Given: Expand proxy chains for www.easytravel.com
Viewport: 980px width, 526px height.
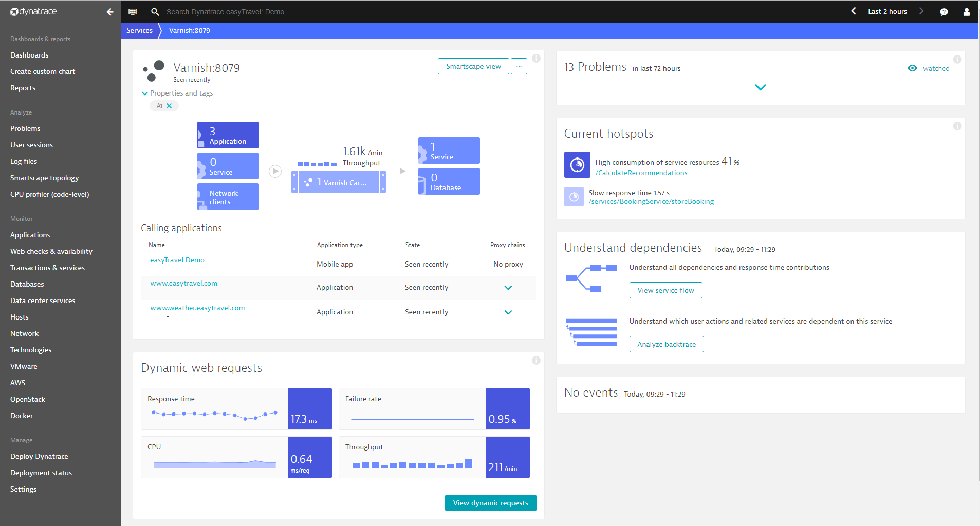Looking at the screenshot, I should (x=508, y=288).
